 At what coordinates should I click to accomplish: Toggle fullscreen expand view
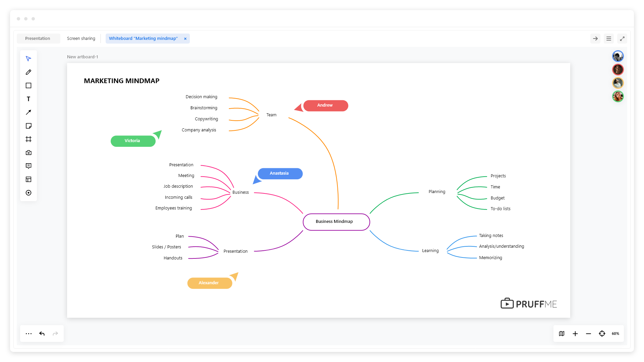pos(622,39)
